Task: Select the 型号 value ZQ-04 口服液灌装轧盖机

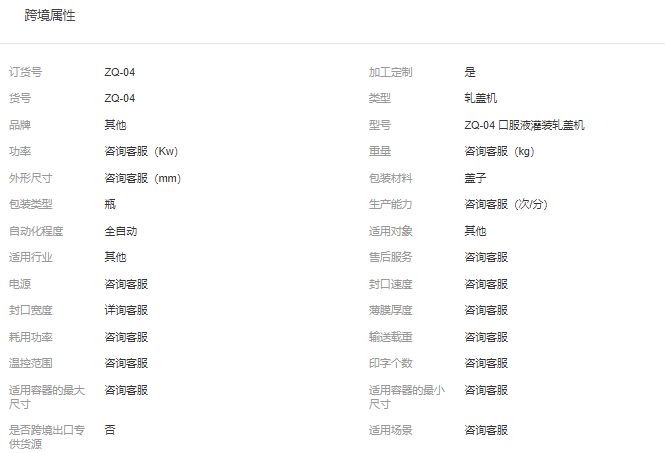Action: pos(524,125)
